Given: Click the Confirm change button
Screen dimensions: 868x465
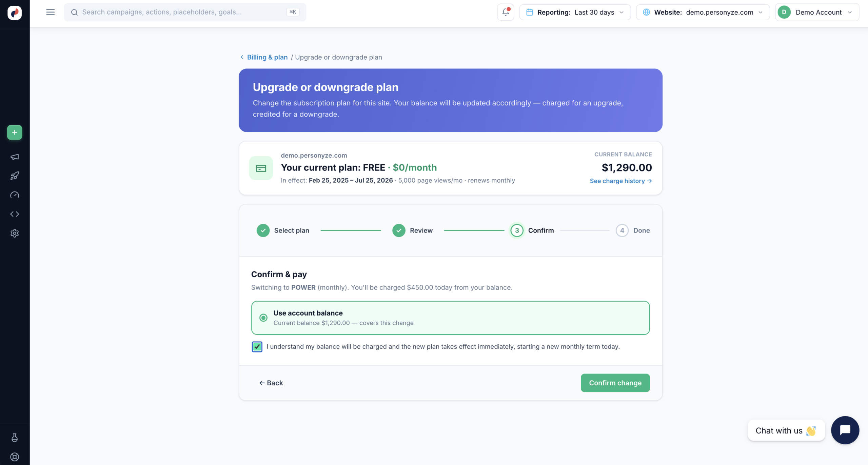Looking at the screenshot, I should pos(615,383).
